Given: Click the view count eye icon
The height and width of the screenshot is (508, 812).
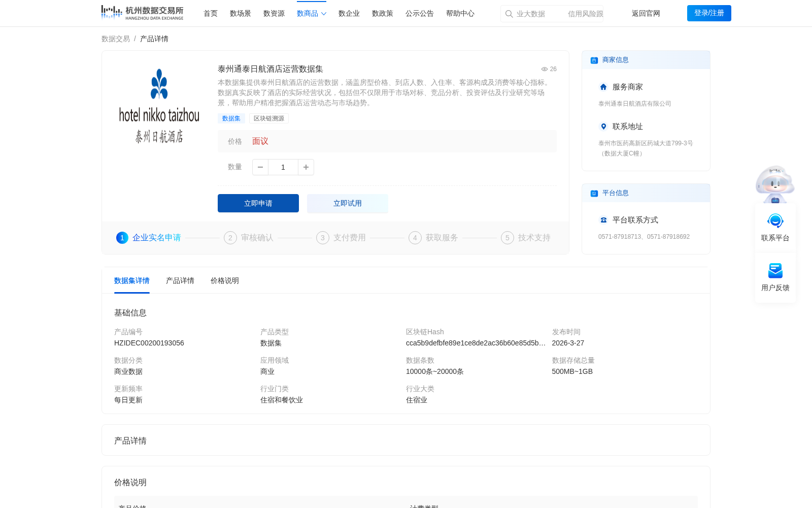Looking at the screenshot, I should [544, 69].
